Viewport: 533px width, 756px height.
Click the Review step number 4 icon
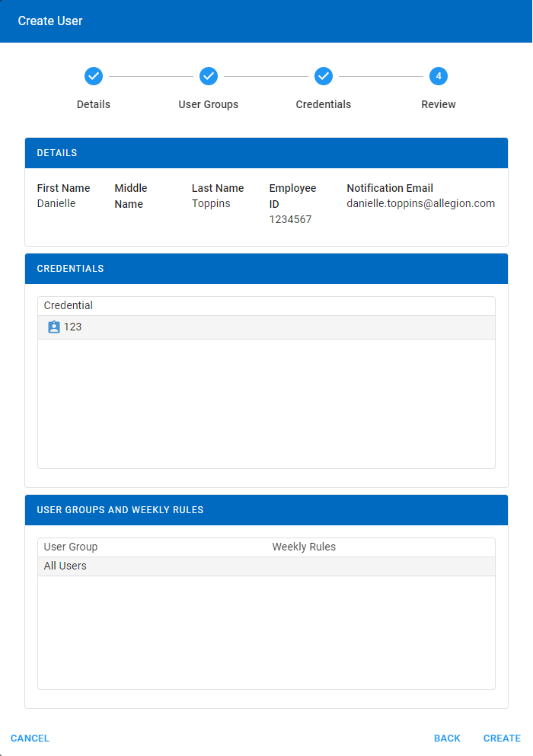click(439, 76)
